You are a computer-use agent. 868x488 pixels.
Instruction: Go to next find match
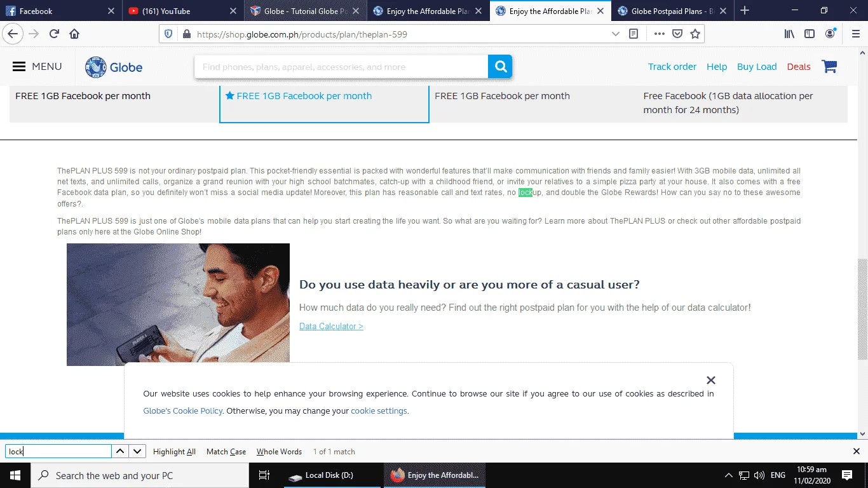(137, 451)
